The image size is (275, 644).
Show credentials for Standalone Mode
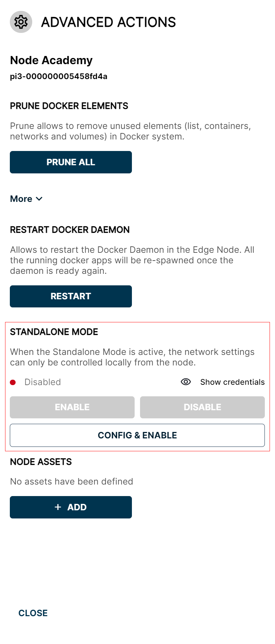point(232,382)
